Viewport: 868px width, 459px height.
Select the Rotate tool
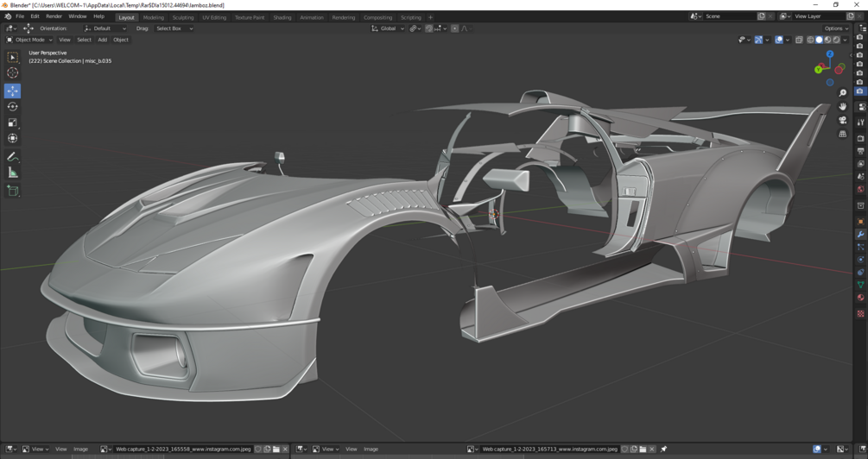(x=12, y=107)
